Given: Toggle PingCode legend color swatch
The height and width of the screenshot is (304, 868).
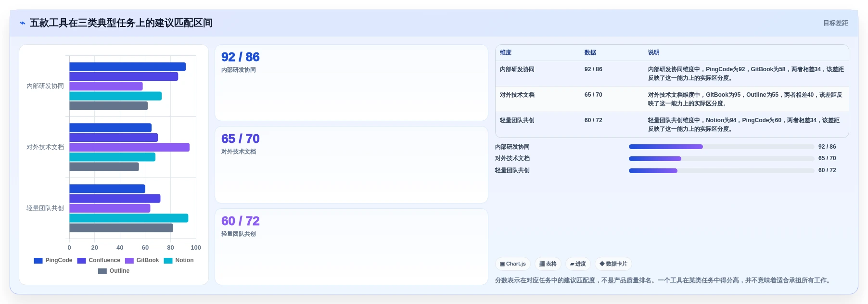Looking at the screenshot, I should [38, 261].
